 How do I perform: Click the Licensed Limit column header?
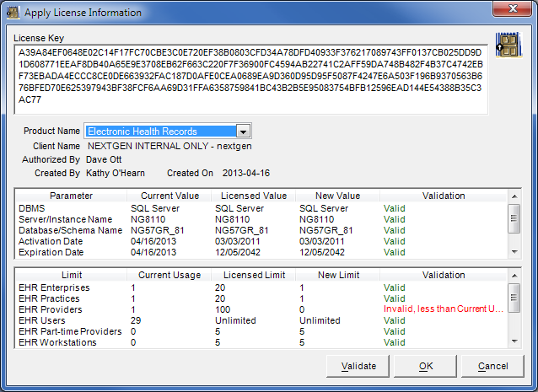tap(254, 275)
